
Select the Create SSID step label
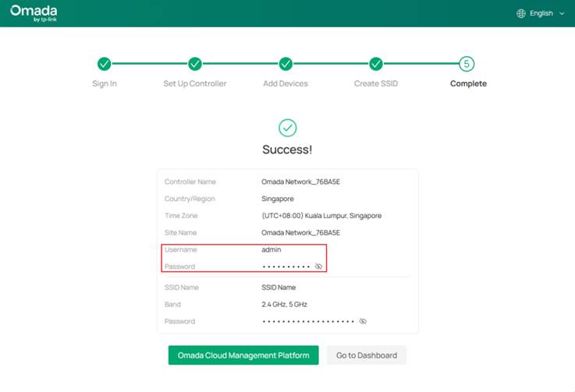(376, 83)
